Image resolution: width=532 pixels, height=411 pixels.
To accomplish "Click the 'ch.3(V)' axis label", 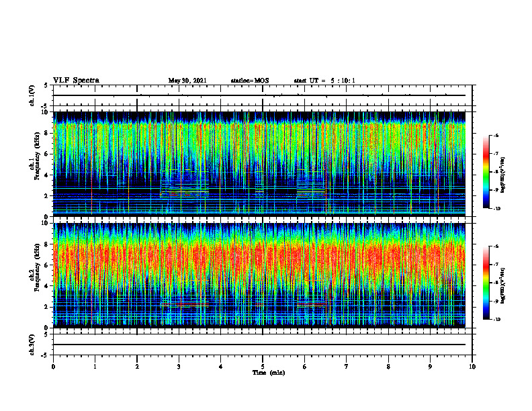I will tap(32, 345).
